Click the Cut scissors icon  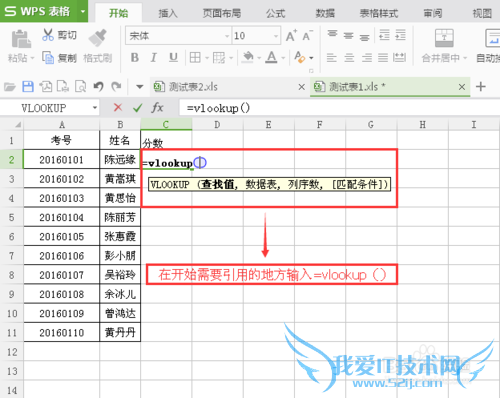[48, 35]
